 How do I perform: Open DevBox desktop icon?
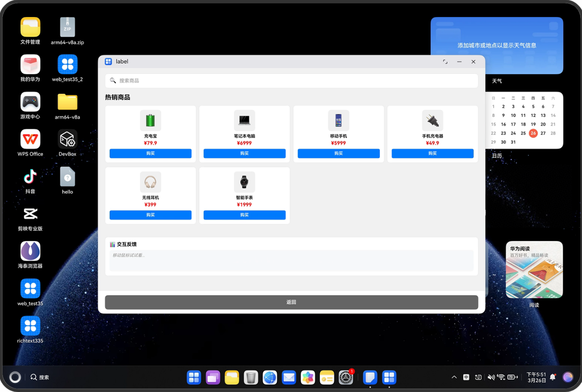pos(67,139)
